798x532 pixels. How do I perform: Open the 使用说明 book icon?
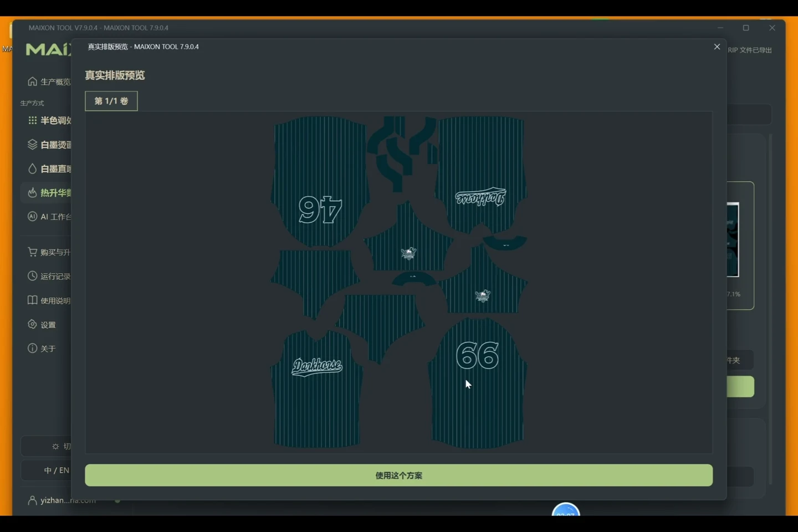click(x=32, y=300)
